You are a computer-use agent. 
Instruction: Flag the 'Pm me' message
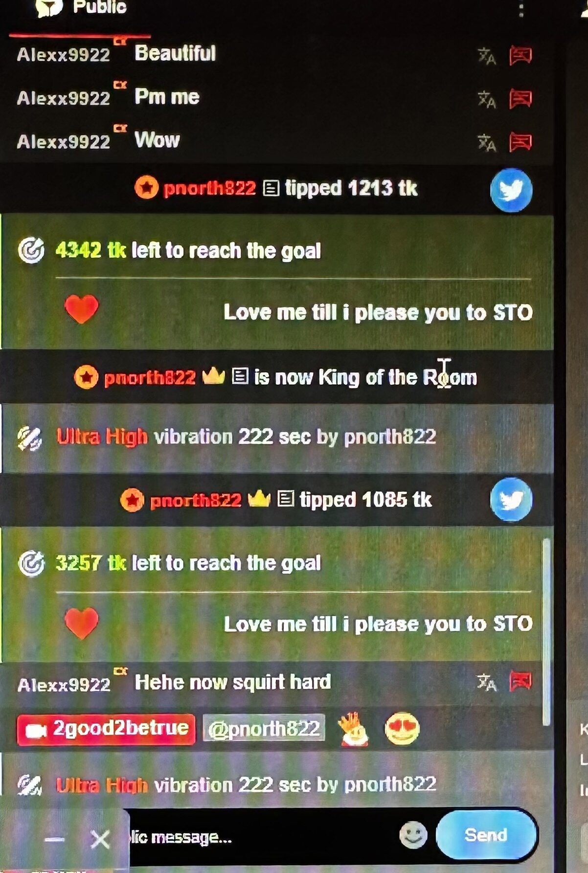point(520,99)
